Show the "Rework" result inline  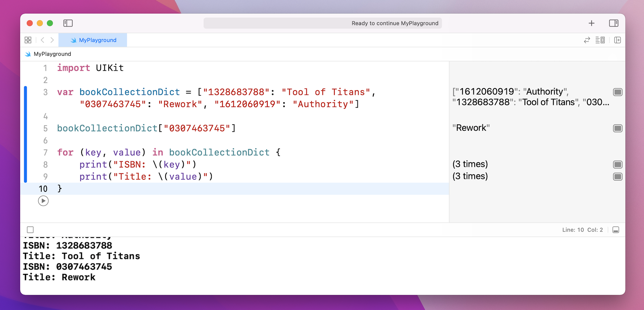click(x=618, y=128)
